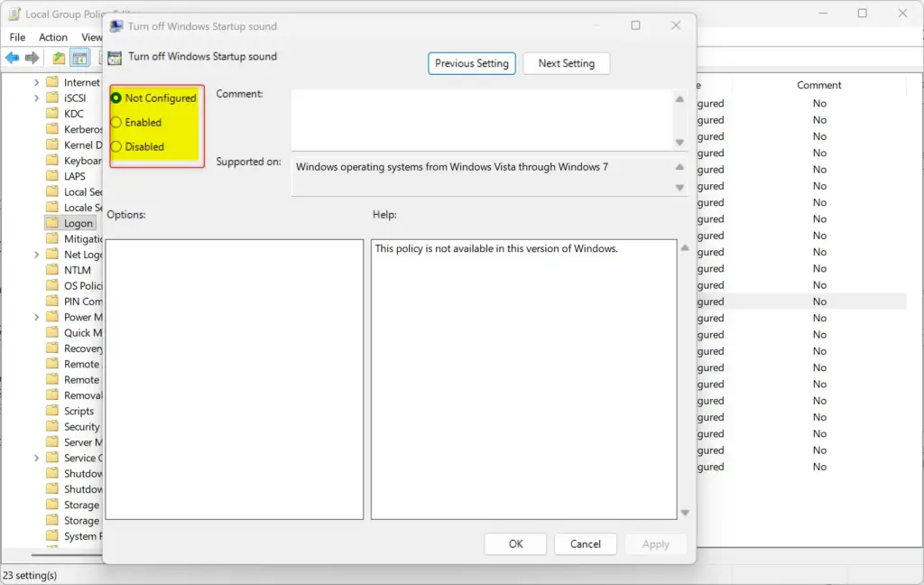924x585 pixels.
Task: Click the Local Group Policy Editor app icon
Action: [x=14, y=14]
